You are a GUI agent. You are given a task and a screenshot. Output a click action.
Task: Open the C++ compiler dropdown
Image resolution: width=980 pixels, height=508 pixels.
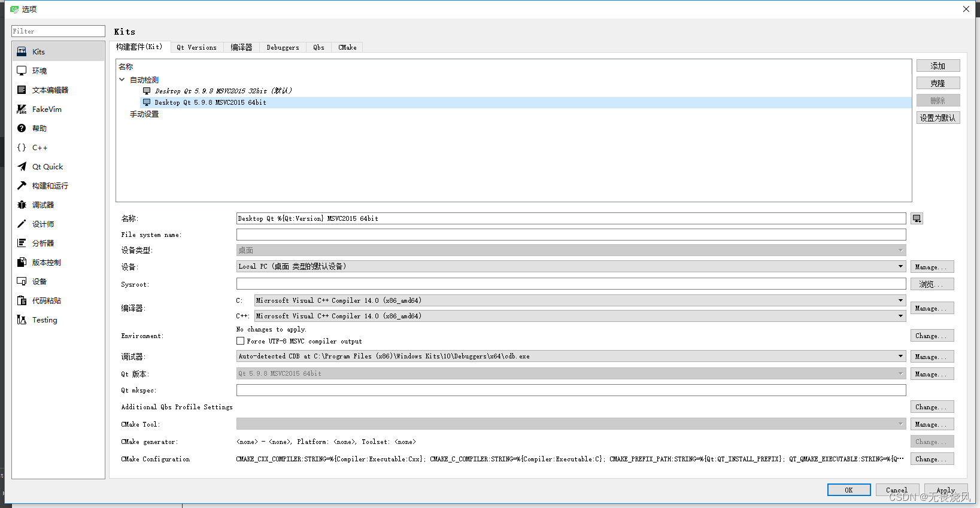click(x=580, y=316)
